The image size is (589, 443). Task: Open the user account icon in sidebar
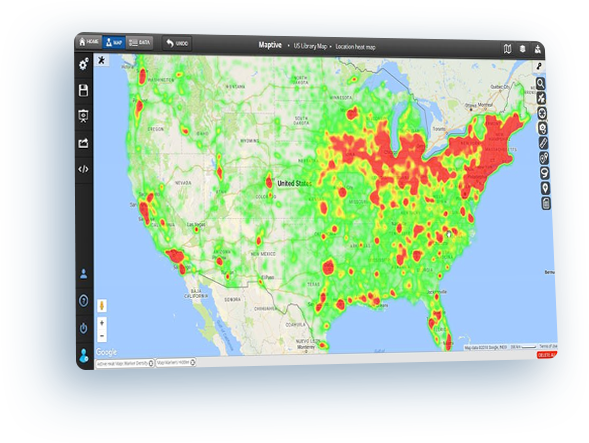[x=83, y=274]
